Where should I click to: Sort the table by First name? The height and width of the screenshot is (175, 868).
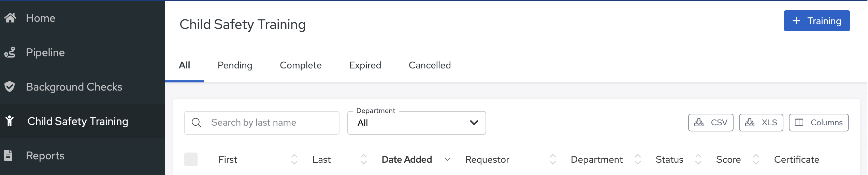tap(294, 159)
